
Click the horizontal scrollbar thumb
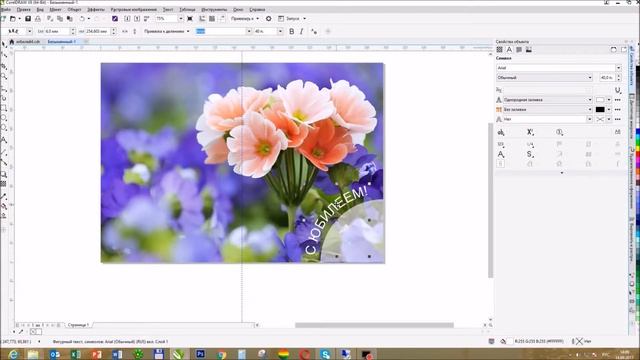374,325
